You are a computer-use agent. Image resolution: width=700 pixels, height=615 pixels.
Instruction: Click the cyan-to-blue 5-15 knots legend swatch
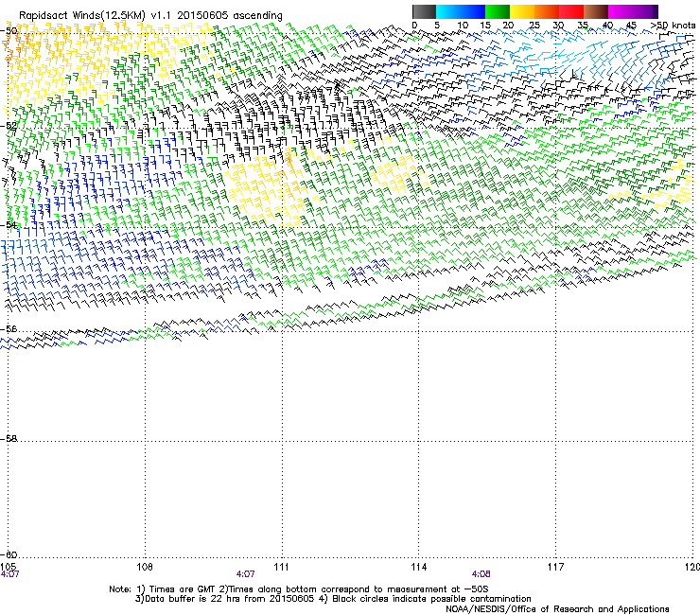[x=461, y=11]
